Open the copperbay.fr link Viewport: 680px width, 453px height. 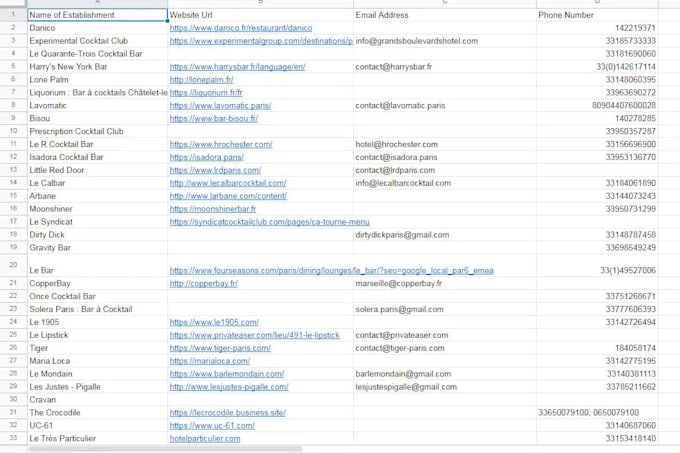(x=203, y=284)
